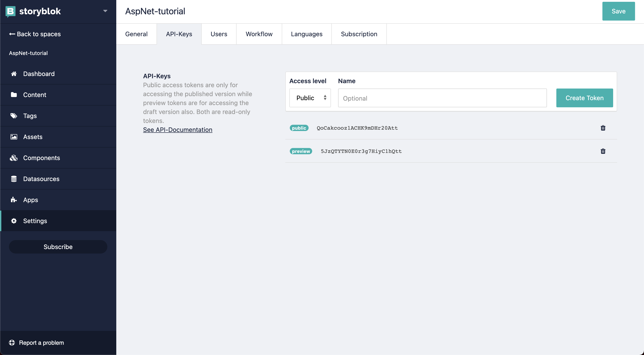Click the Storyblok logo icon
Viewport: 644px width, 355px height.
pyautogui.click(x=10, y=11)
